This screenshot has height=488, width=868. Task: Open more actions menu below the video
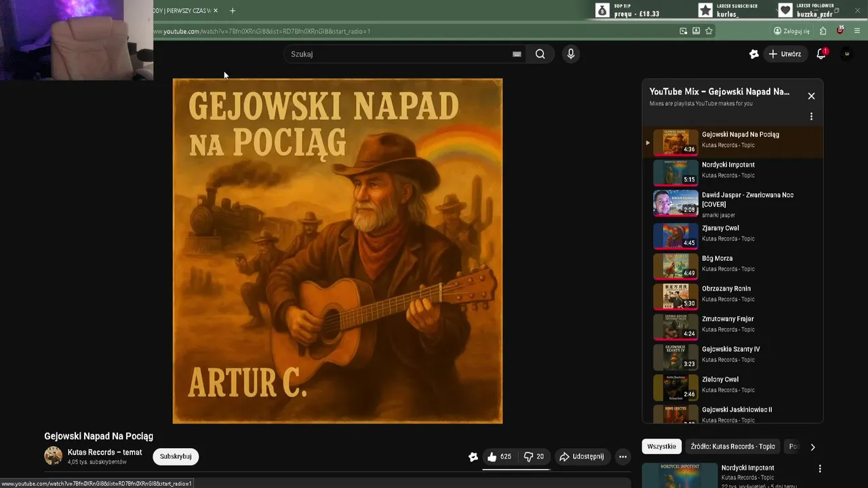(x=623, y=457)
